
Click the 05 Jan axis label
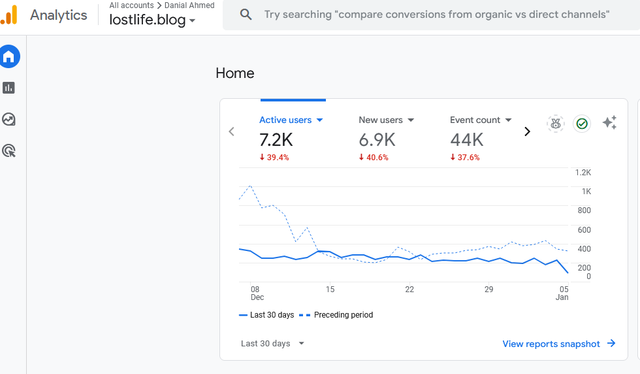coord(562,293)
